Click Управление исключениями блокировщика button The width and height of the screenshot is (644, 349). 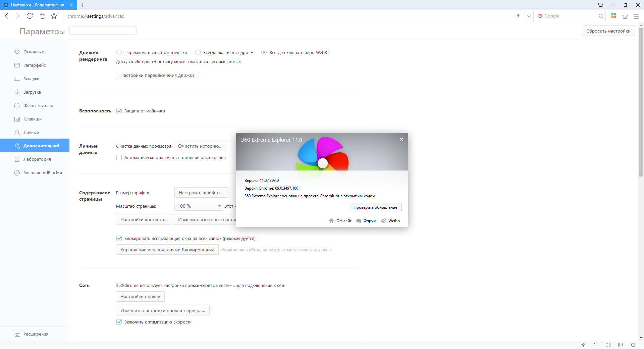pyautogui.click(x=167, y=250)
